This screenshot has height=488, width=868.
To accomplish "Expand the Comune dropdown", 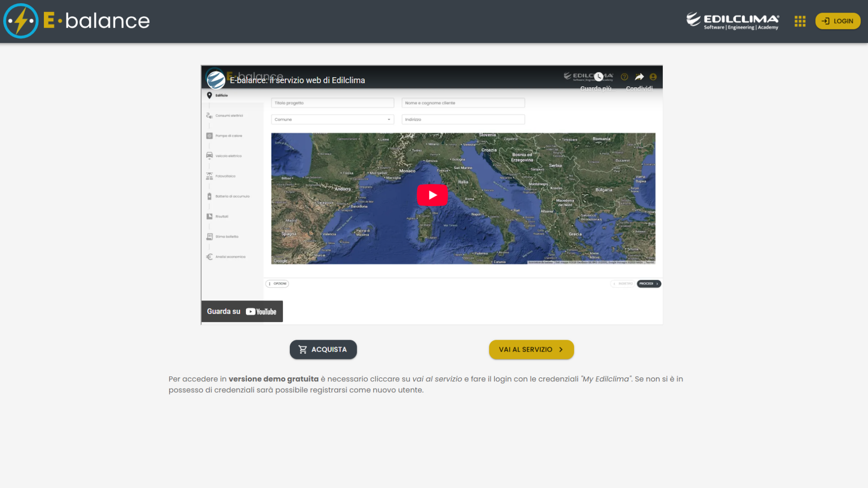I will pyautogui.click(x=332, y=119).
